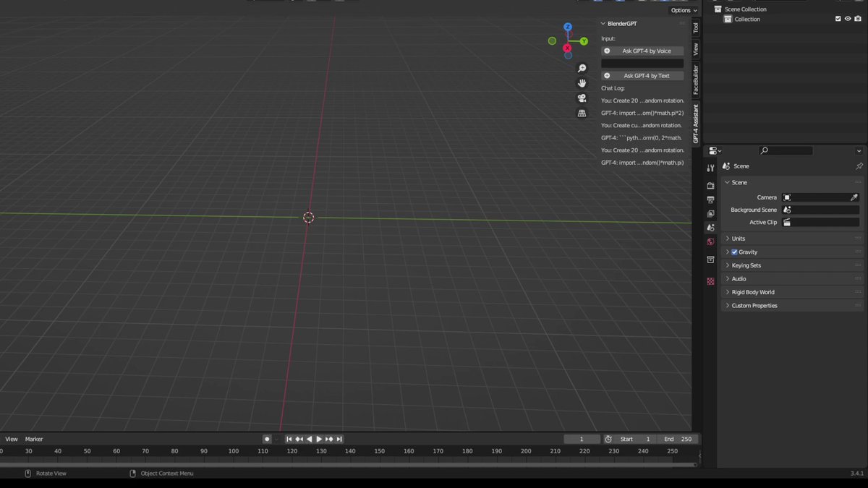The height and width of the screenshot is (488, 868).
Task: Play animation in reverse
Action: pos(310,439)
